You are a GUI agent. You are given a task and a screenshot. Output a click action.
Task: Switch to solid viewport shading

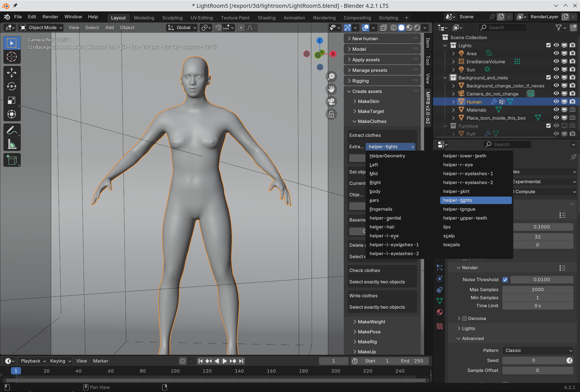coord(401,27)
